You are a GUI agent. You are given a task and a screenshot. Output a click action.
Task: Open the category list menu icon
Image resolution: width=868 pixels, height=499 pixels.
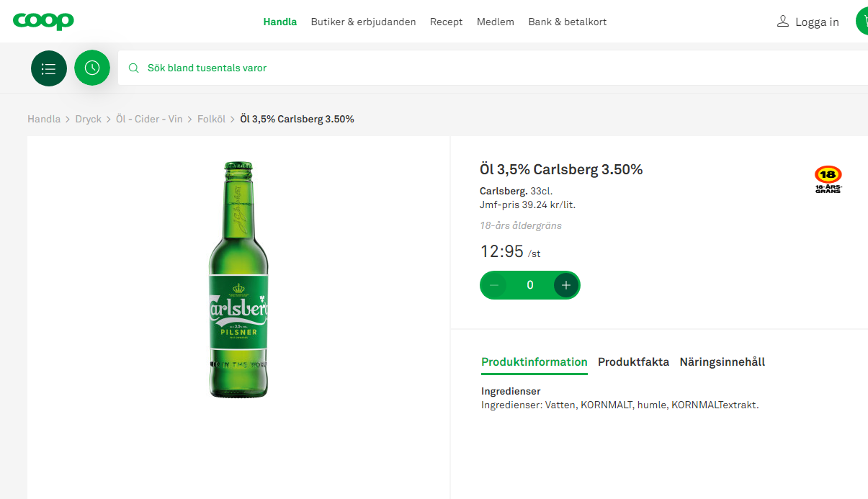(x=49, y=68)
